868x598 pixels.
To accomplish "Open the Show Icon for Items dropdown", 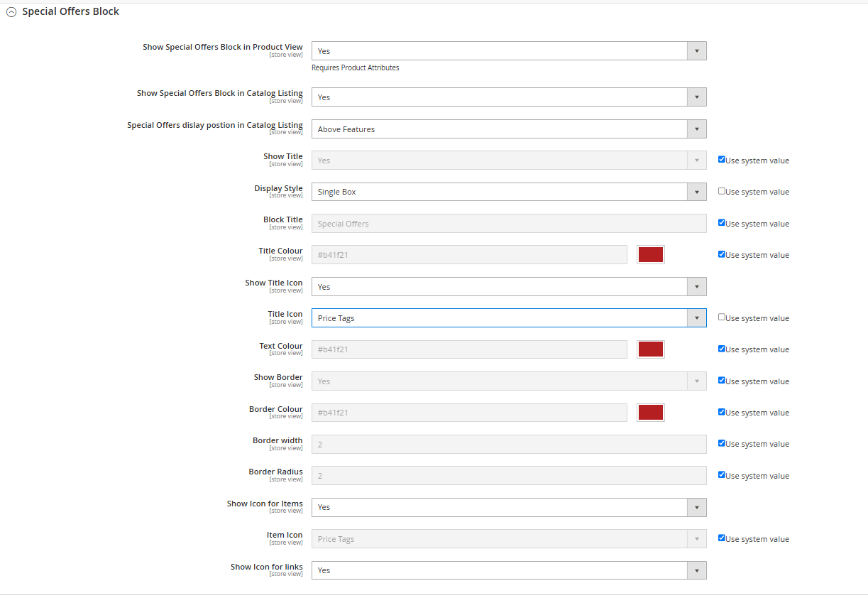I will (508, 507).
